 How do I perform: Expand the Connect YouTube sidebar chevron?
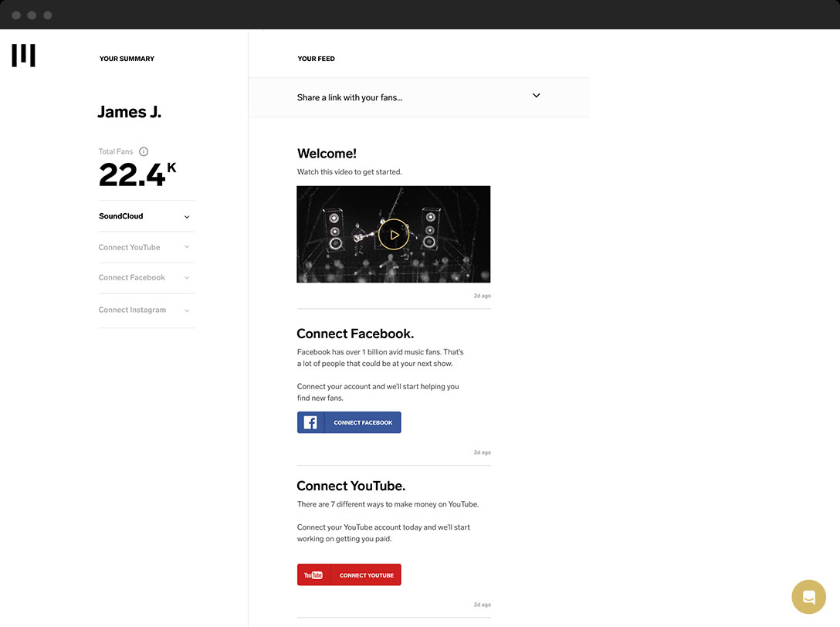pos(187,247)
